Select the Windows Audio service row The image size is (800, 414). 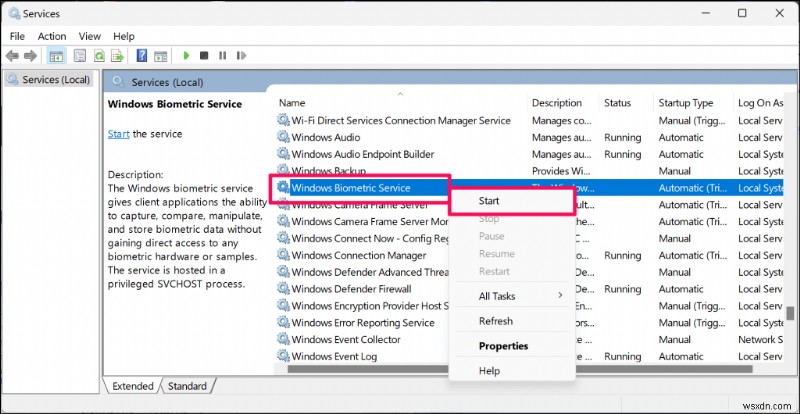pos(529,137)
